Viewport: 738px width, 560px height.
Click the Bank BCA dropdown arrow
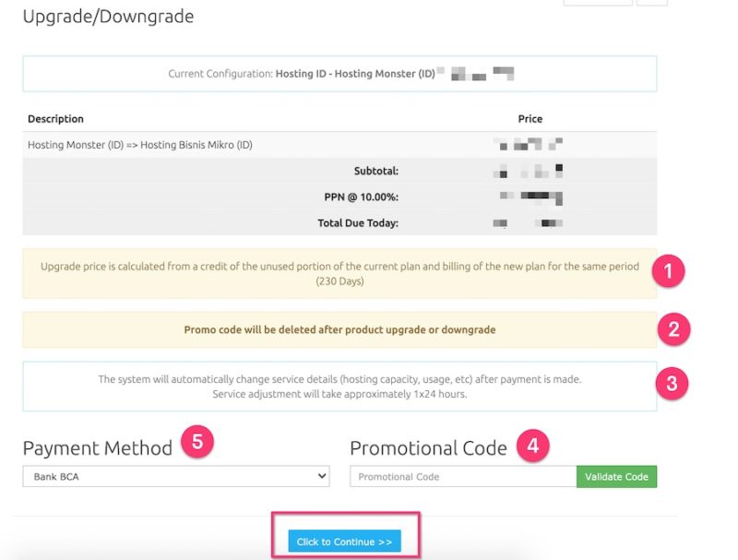(321, 476)
